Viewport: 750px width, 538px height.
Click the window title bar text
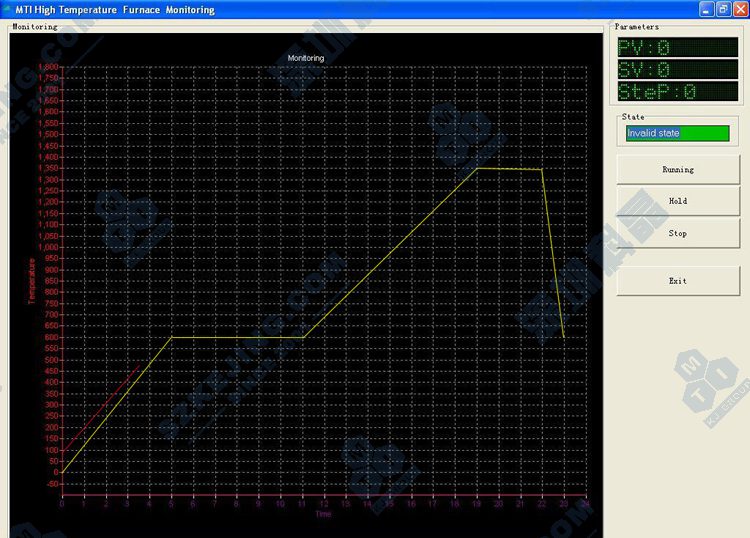pyautogui.click(x=115, y=9)
